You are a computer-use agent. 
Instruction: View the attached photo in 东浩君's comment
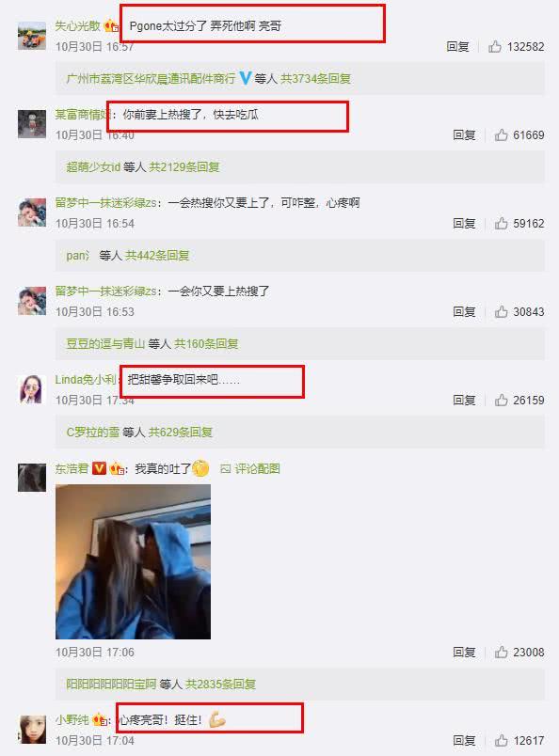point(134,561)
